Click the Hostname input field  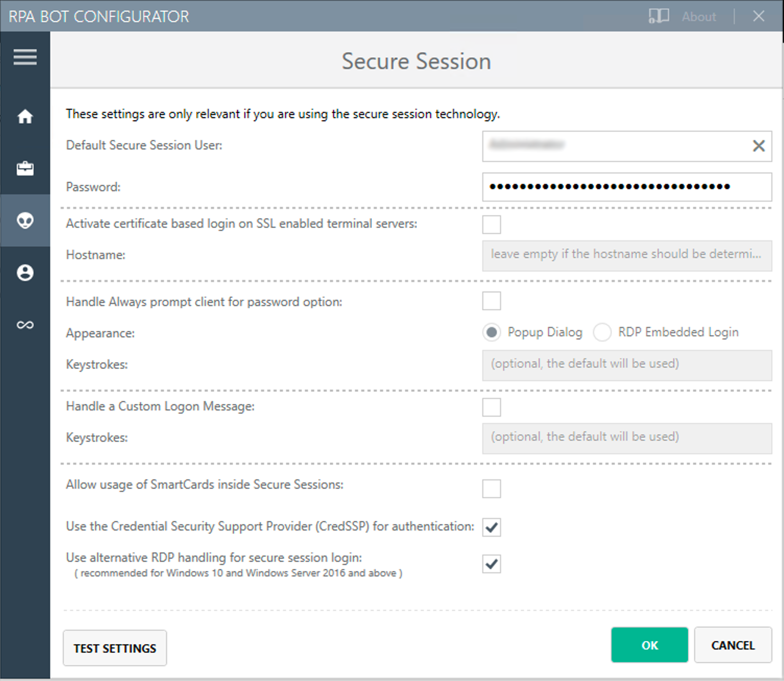coord(626,255)
